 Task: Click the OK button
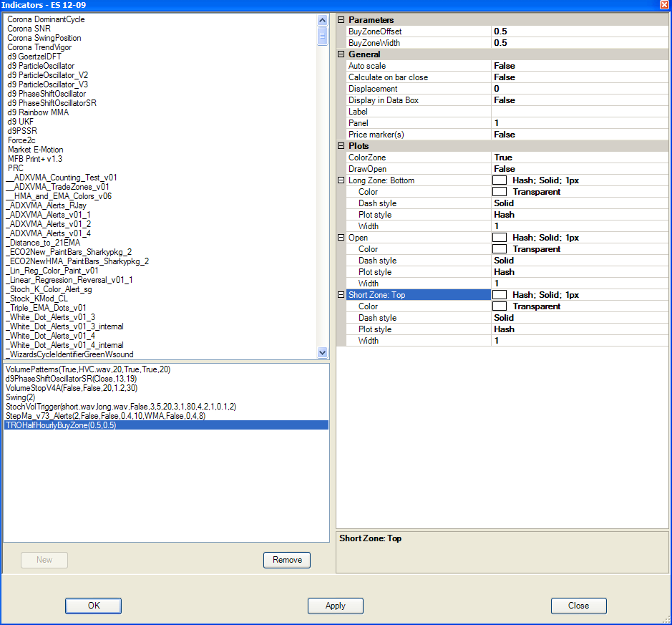tap(94, 606)
